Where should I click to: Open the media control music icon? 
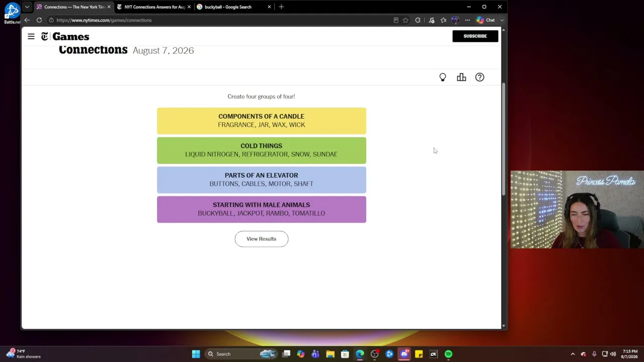[431, 20]
